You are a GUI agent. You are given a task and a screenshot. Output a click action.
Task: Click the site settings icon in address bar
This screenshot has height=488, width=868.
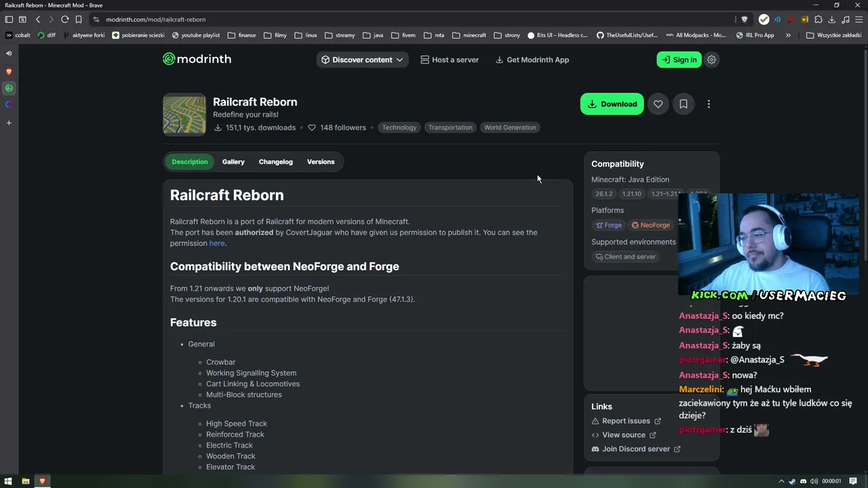point(96,20)
